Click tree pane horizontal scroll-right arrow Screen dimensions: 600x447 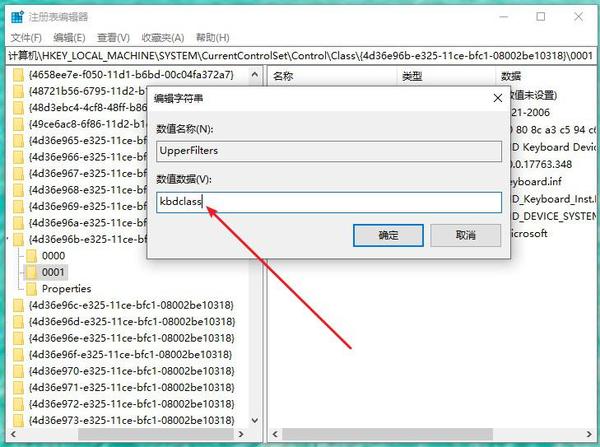pyautogui.click(x=241, y=434)
